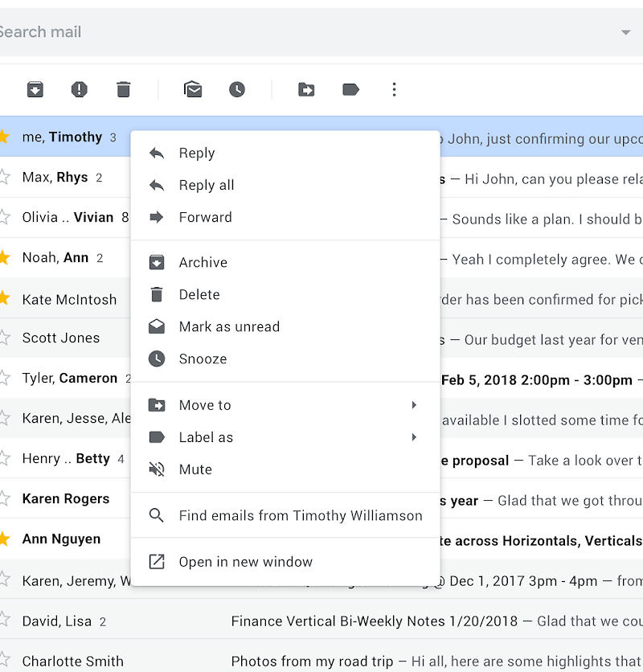643x672 pixels.
Task: Select Mute in the context menu
Action: (x=195, y=469)
